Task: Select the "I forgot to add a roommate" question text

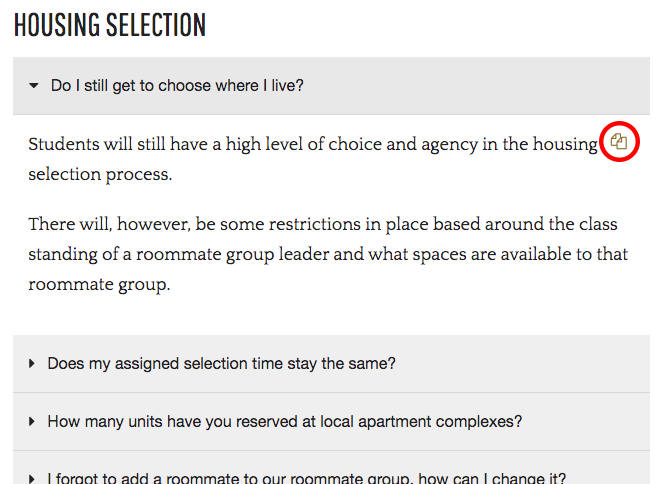Action: point(307,478)
